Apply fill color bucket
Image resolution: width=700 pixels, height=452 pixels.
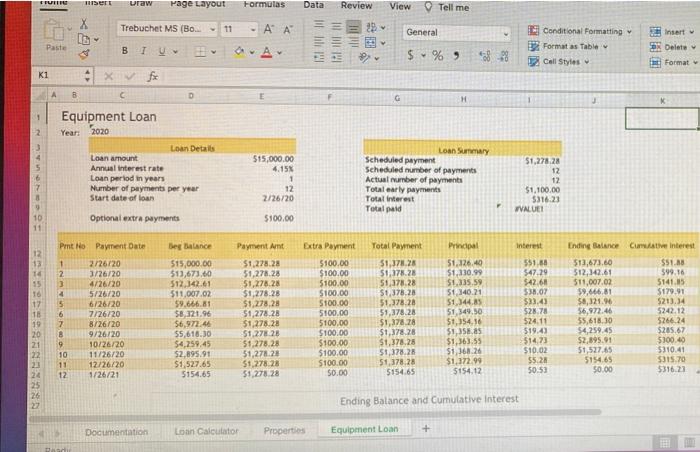[x=240, y=52]
